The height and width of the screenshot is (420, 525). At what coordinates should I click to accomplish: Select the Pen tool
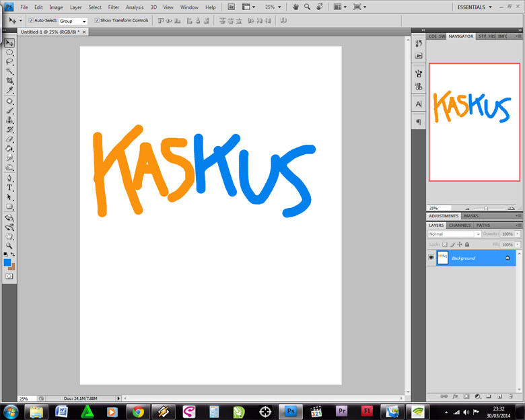click(9, 178)
